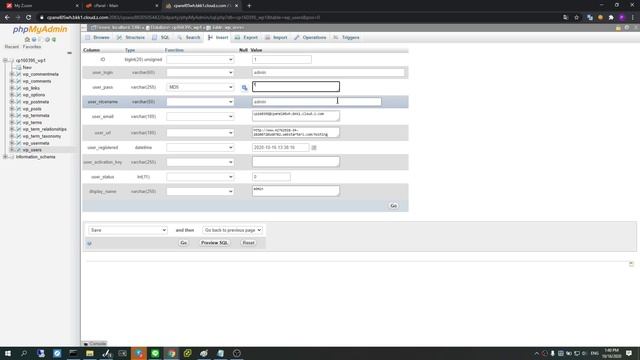
Task: Click the Reset button
Action: click(248, 243)
